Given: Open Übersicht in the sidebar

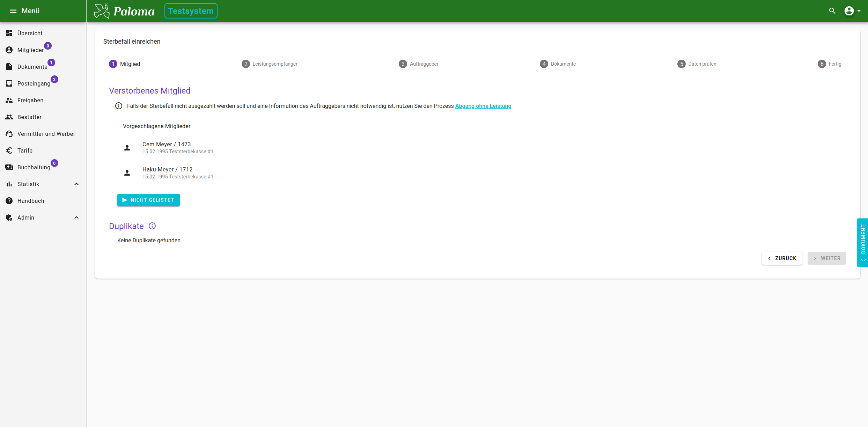Looking at the screenshot, I should point(43,33).
